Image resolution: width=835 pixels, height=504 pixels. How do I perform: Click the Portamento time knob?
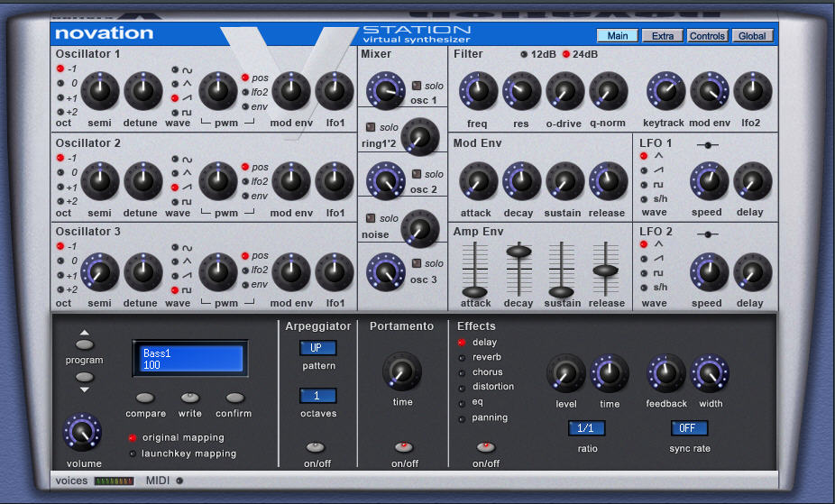[x=402, y=371]
